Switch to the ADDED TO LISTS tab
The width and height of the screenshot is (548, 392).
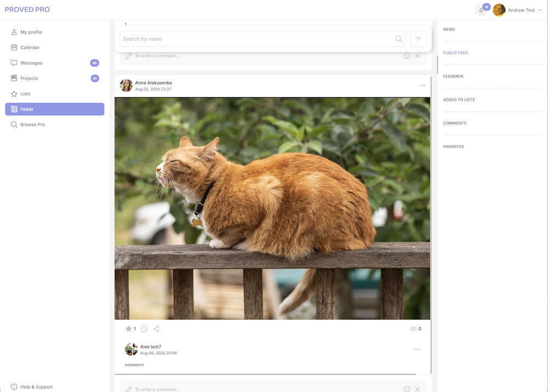tap(459, 100)
